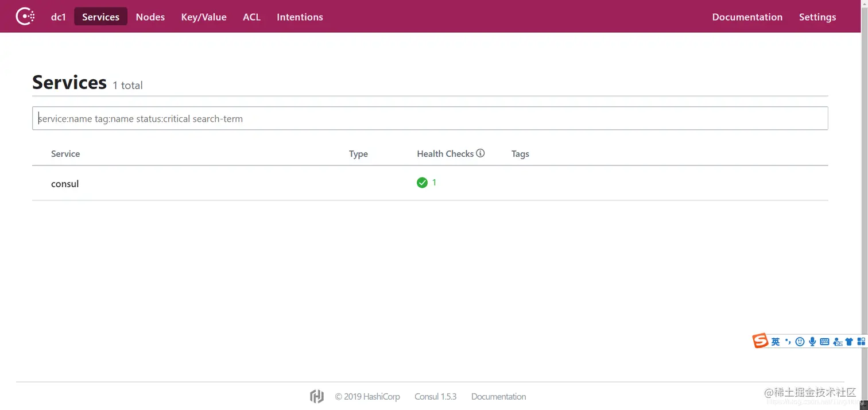Click the Consul logo icon

click(25, 17)
